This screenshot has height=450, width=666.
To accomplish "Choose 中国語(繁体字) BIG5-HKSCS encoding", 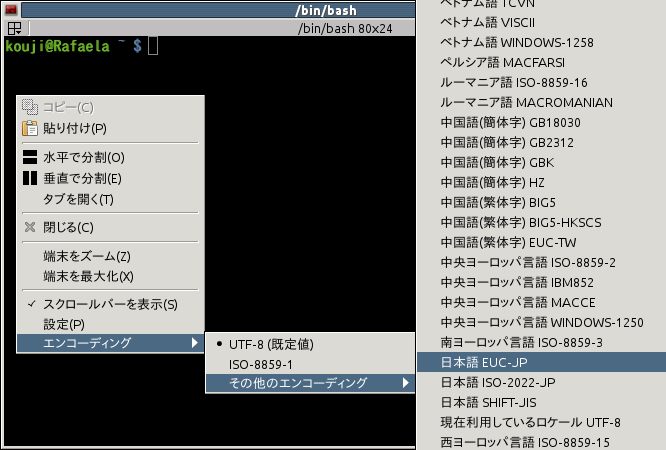I will click(542, 222).
